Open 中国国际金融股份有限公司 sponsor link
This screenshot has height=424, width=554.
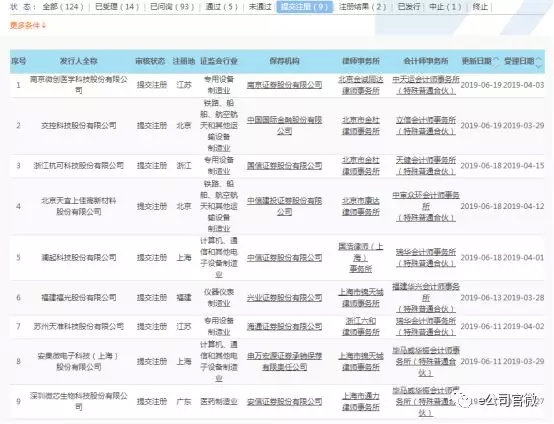(284, 125)
